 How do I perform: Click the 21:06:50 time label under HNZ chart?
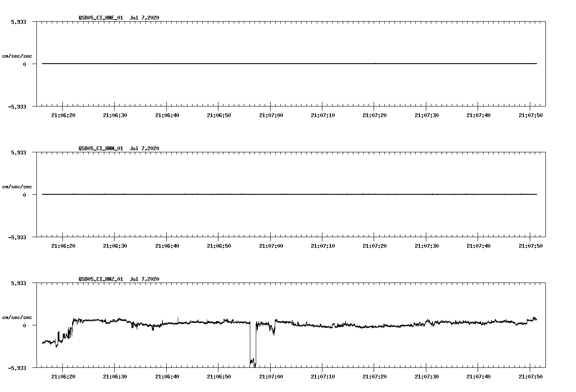tap(219, 376)
